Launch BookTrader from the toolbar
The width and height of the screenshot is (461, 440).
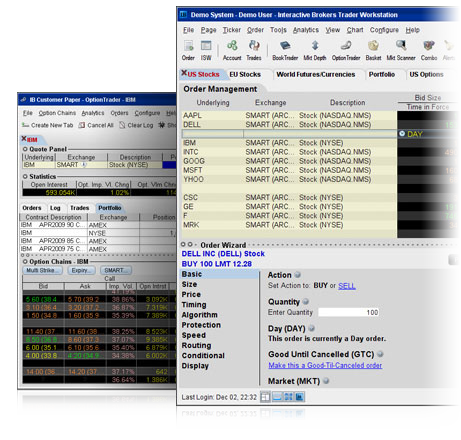[285, 46]
